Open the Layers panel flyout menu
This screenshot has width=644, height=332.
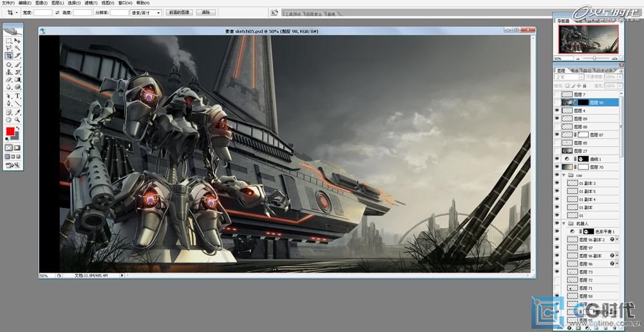click(621, 71)
